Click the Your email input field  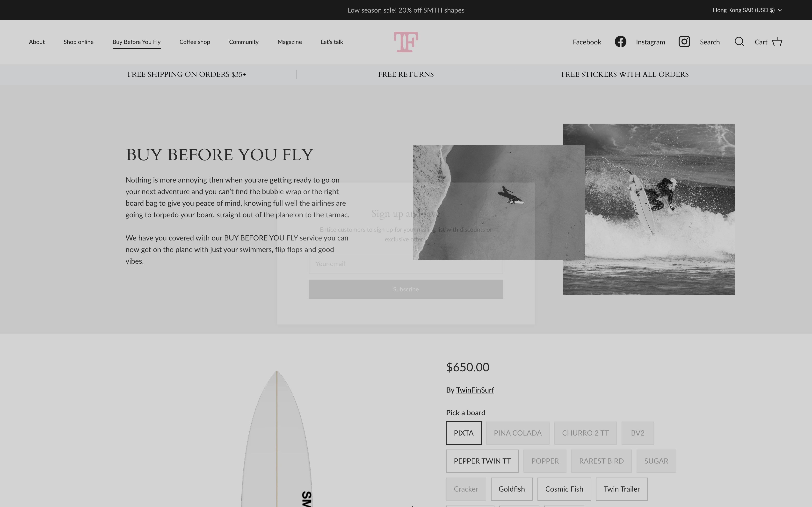tap(406, 264)
